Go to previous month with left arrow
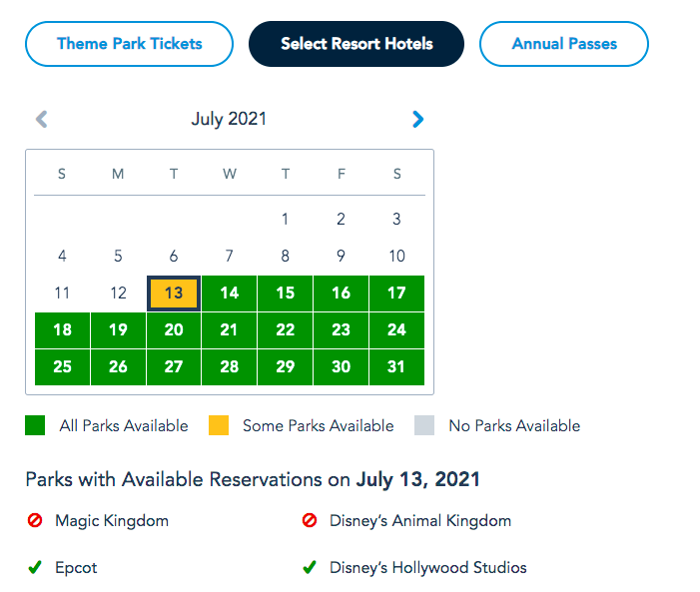 (41, 120)
